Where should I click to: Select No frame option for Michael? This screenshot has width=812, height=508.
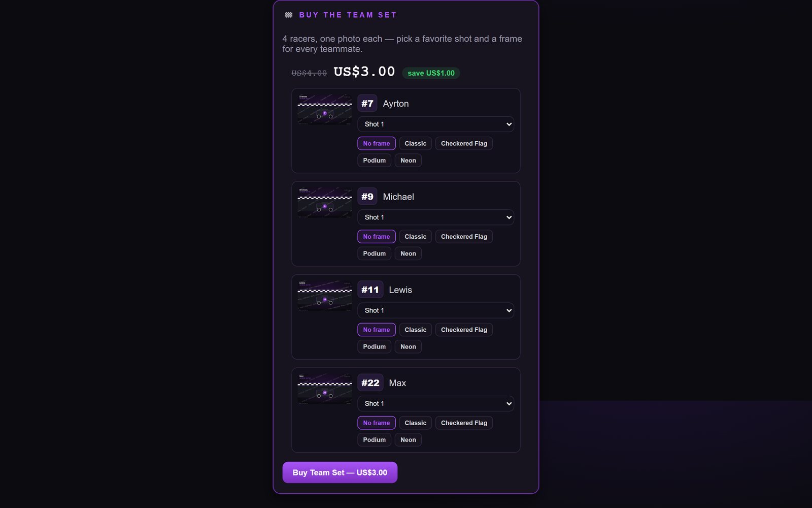coord(377,237)
